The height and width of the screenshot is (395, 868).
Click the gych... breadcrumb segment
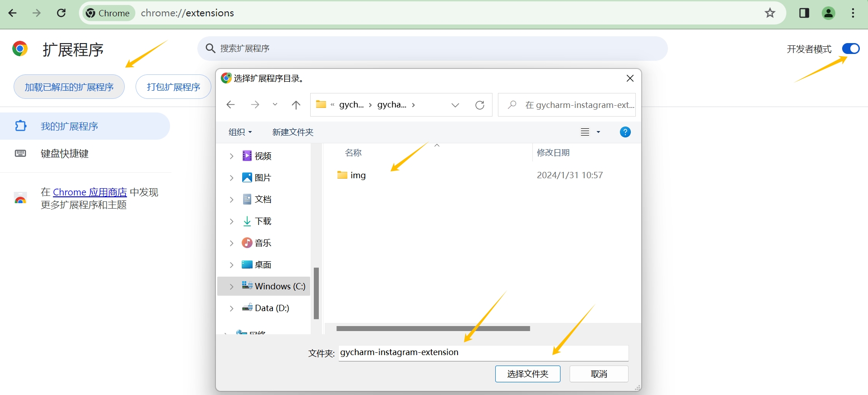(x=351, y=105)
